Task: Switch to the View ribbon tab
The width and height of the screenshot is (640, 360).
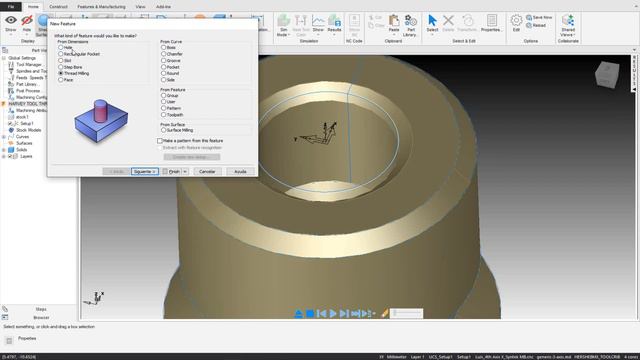Action: tap(140, 7)
